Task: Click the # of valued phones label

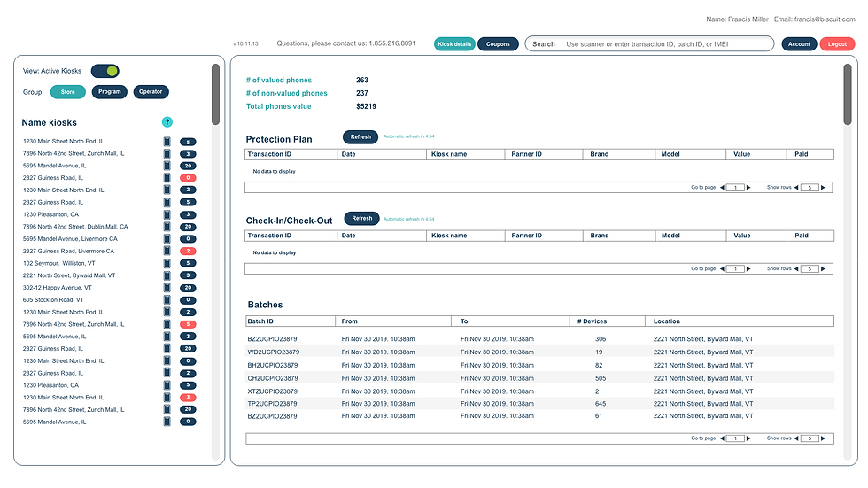Action: [279, 81]
